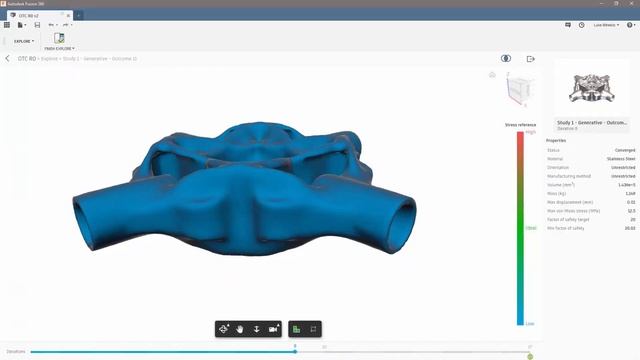This screenshot has height=360, width=640.
Task: Click the Stress reference legend title
Action: coord(520,125)
